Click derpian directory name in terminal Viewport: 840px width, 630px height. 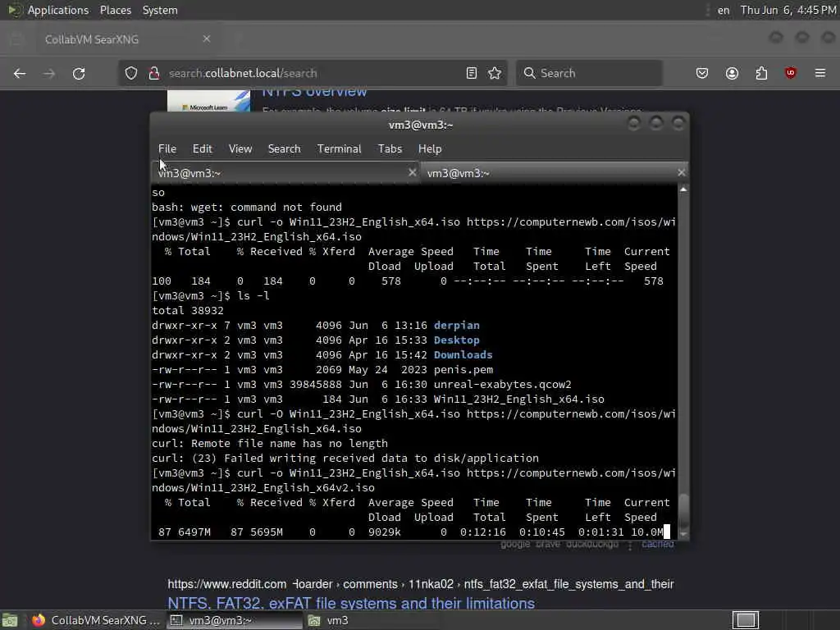[x=456, y=325]
